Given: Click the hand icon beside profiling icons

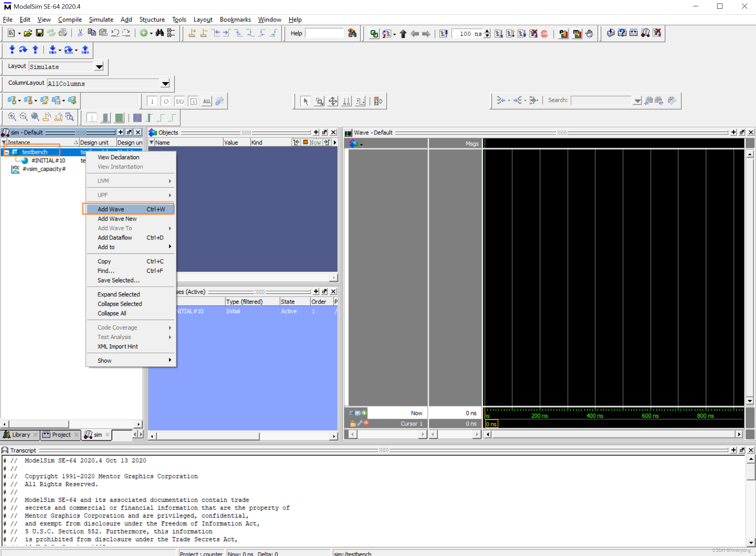Looking at the screenshot, I should tap(589, 34).
